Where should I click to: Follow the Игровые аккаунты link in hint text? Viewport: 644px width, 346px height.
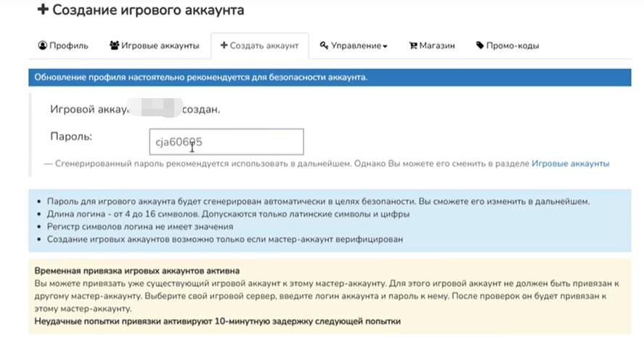570,164
